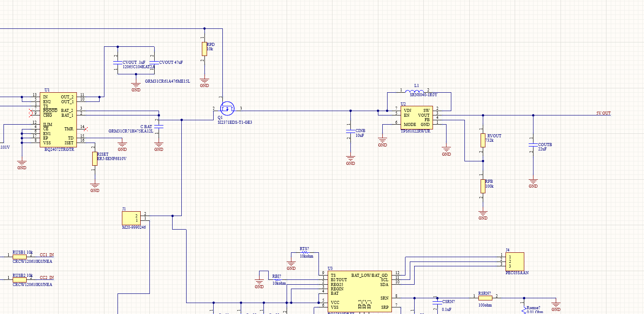Select the no-connect marker on TMR pin 14
644x314 pixels.
(x=86, y=129)
